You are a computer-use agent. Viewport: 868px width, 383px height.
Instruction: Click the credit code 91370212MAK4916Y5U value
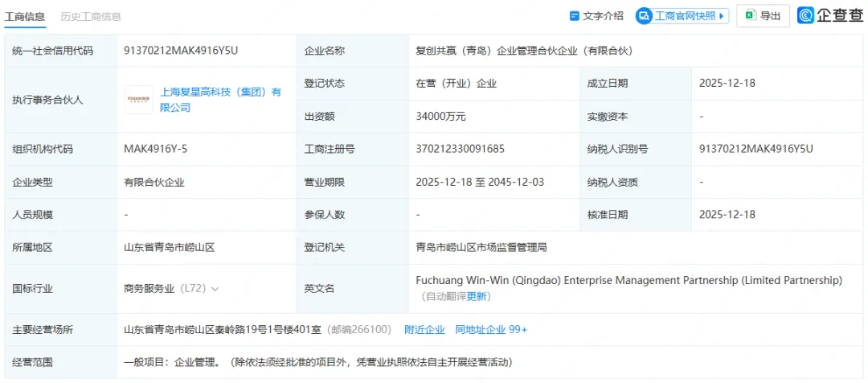click(181, 51)
